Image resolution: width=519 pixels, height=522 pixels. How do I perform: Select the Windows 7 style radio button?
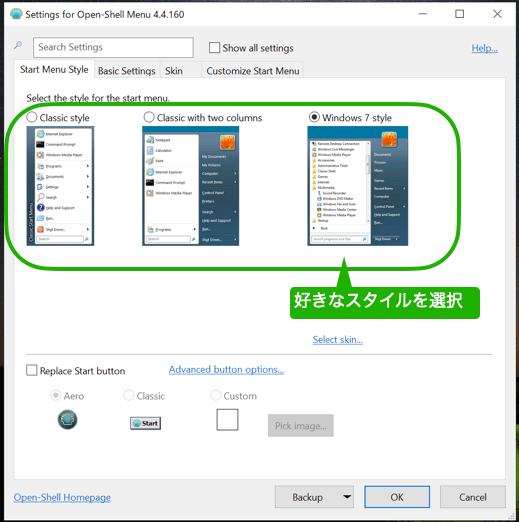(314, 117)
